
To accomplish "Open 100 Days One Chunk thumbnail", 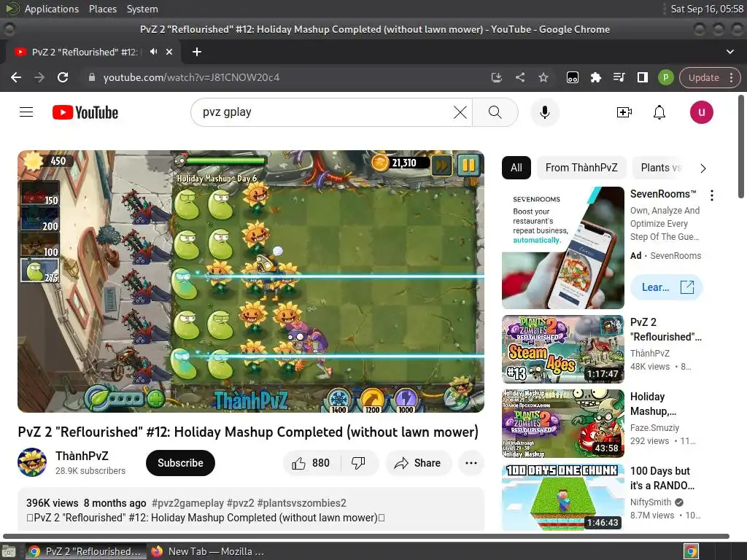I will point(563,497).
